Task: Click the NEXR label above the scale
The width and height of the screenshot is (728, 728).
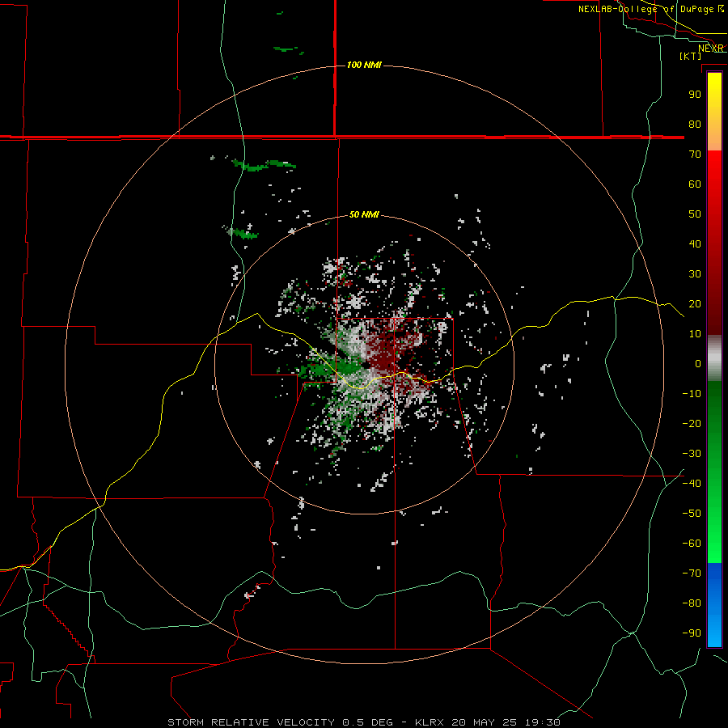Action: [711, 49]
